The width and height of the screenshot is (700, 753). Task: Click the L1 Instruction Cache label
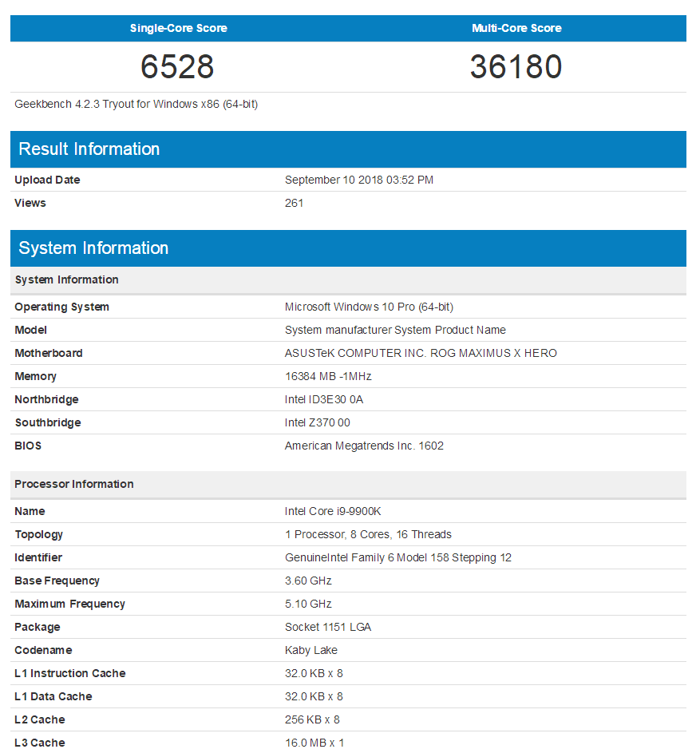pos(69,674)
